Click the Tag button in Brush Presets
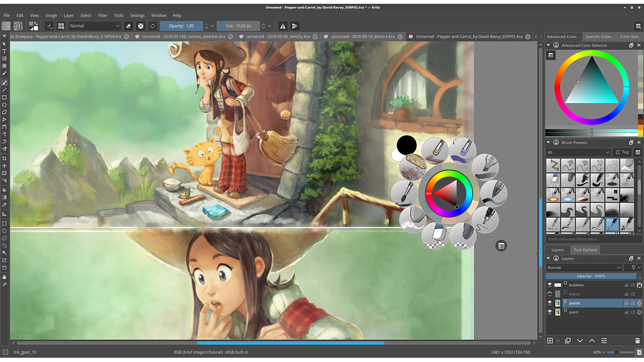This screenshot has height=362, width=644. (x=622, y=152)
